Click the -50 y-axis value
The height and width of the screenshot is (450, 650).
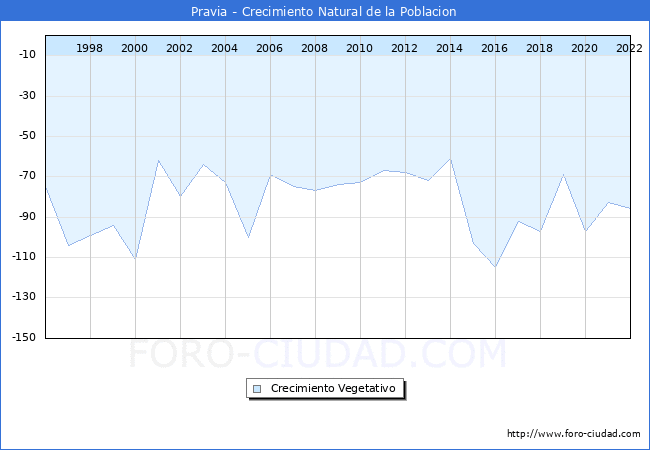27,135
